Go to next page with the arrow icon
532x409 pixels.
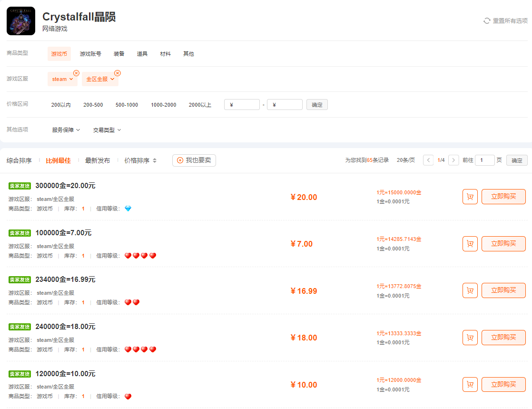click(x=453, y=160)
